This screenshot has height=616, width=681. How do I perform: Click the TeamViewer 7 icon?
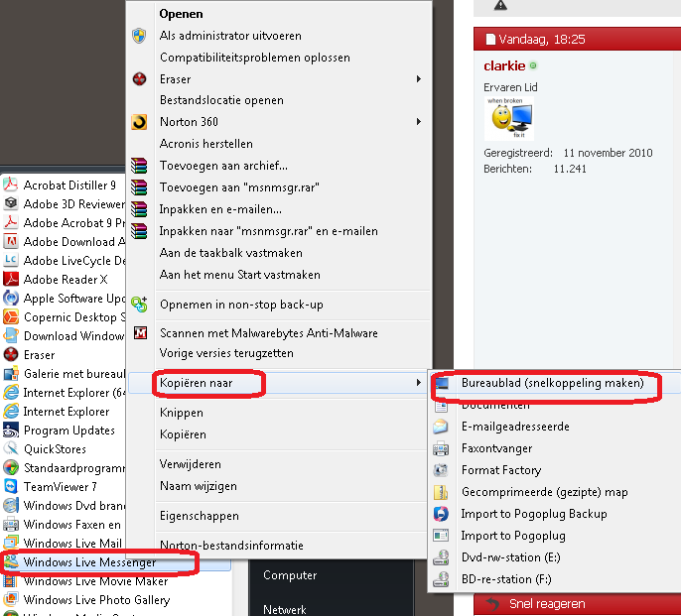10,487
